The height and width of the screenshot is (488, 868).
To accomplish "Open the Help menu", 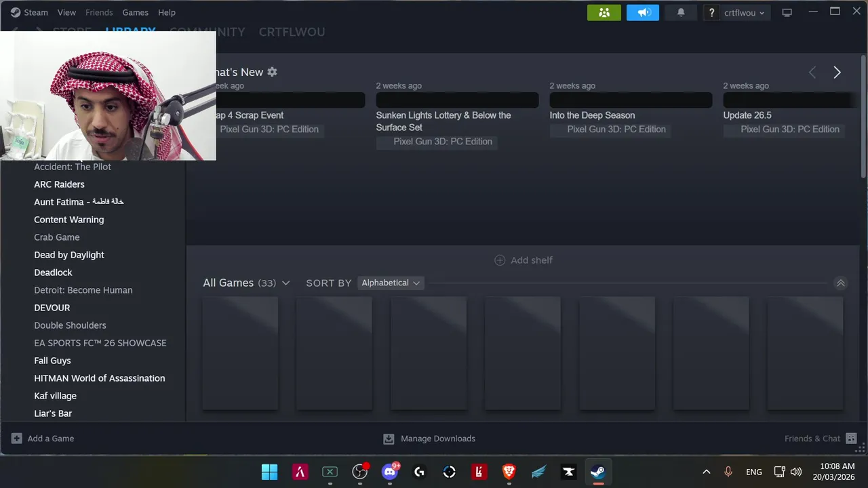I will pos(166,12).
